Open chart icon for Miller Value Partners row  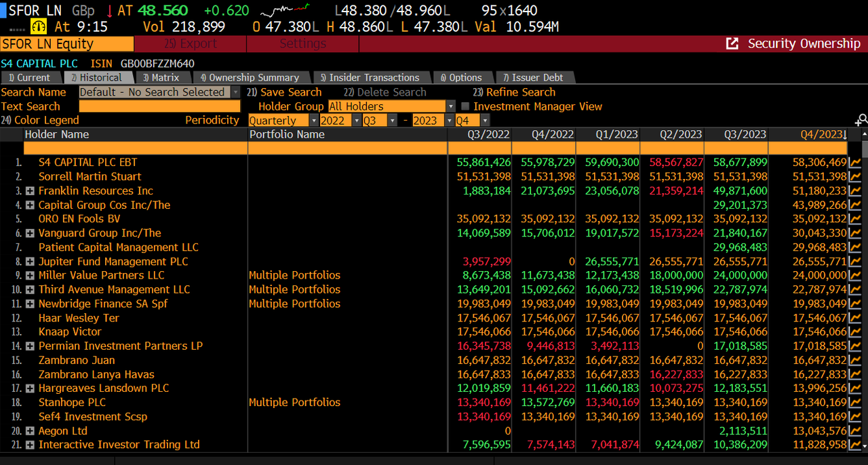click(854, 275)
